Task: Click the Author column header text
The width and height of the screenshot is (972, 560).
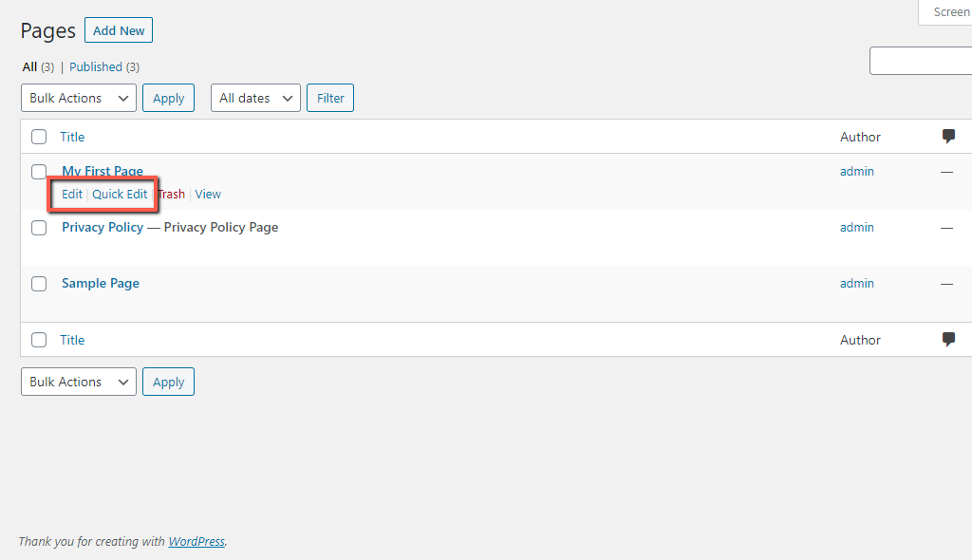Action: click(x=860, y=137)
